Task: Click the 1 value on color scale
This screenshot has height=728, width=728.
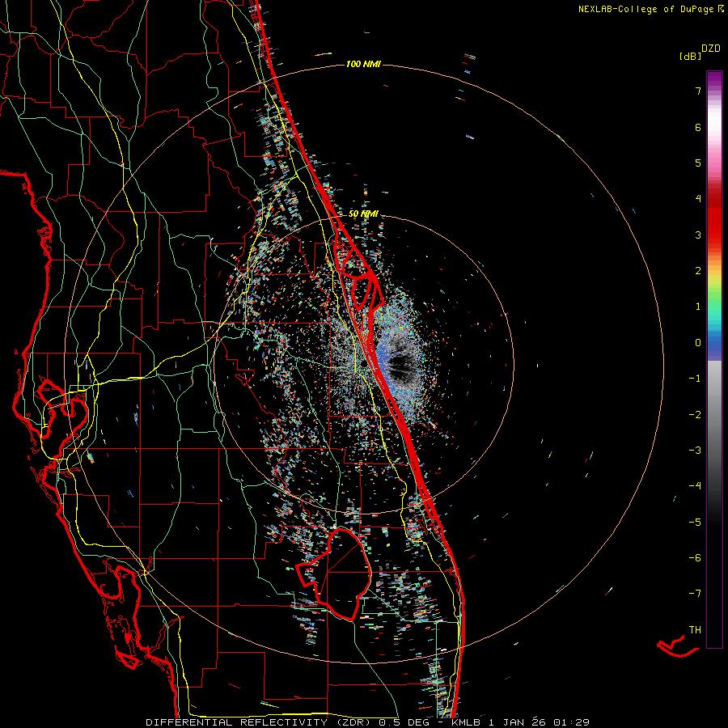Action: [698, 307]
